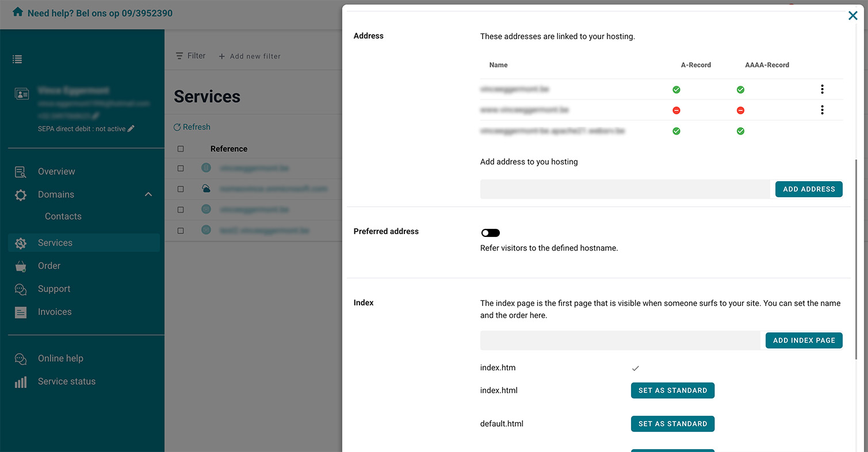Tick the select-all checkbox beside Reference header
The height and width of the screenshot is (452, 868).
click(x=181, y=149)
